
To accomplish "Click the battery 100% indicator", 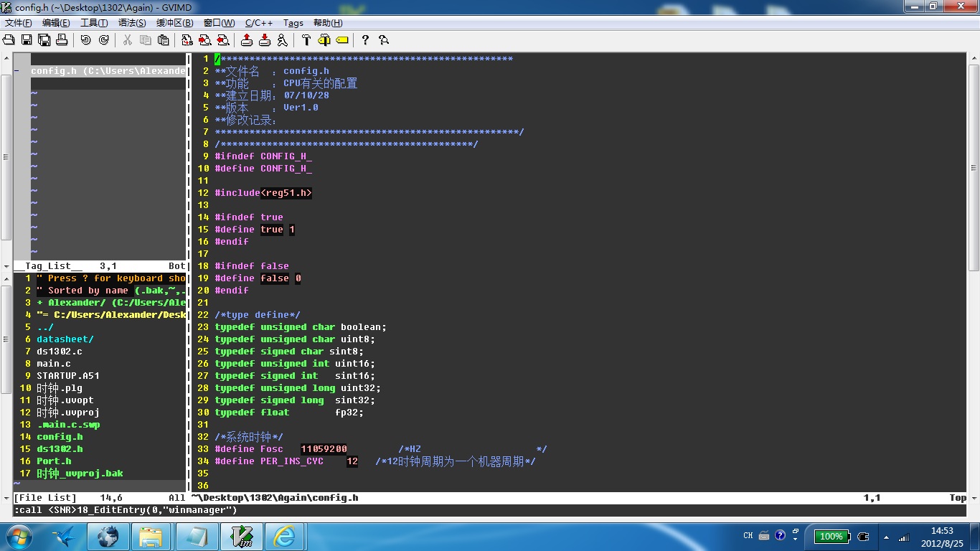I will [831, 536].
